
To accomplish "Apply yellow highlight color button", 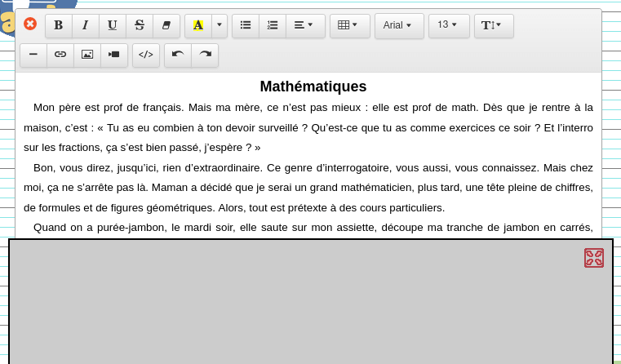I will [x=198, y=26].
